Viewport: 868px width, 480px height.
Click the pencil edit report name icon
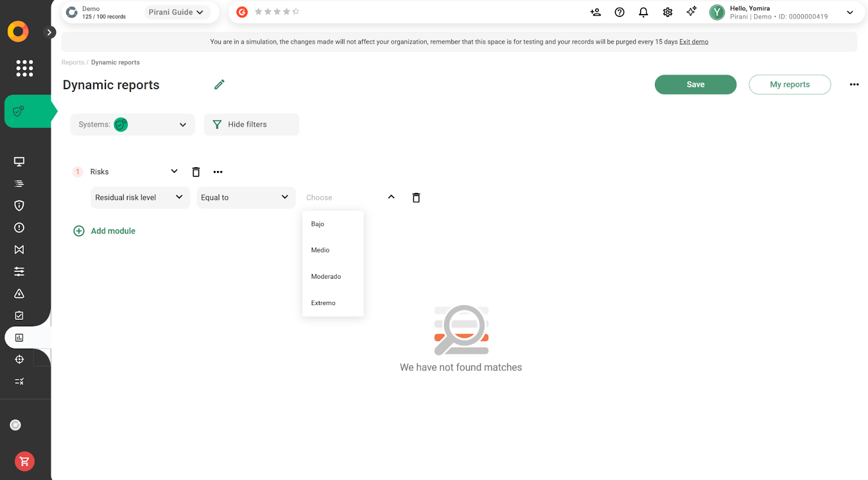coord(219,85)
